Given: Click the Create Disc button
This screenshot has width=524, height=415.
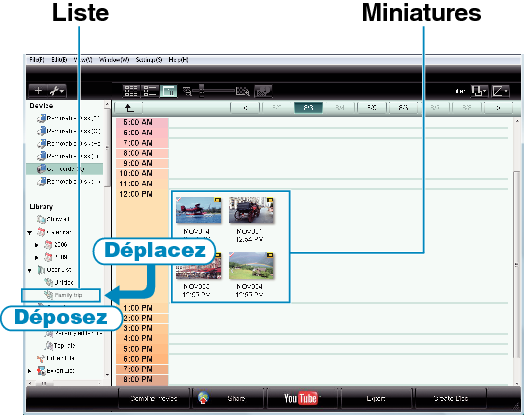Looking at the screenshot, I should tap(450, 398).
